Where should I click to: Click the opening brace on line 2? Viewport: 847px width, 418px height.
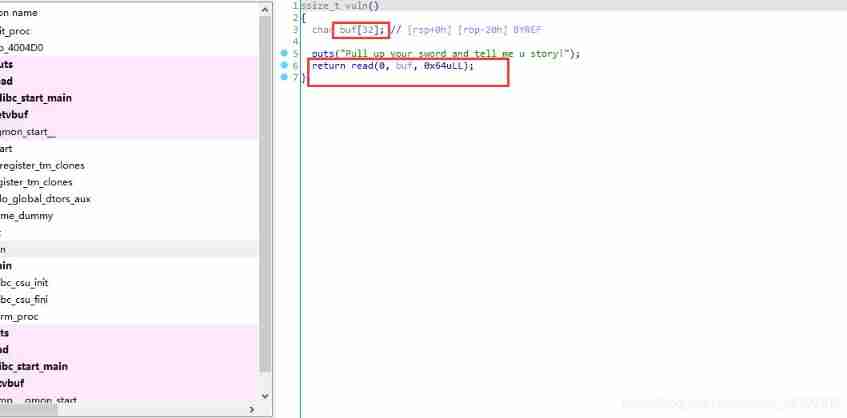click(304, 18)
